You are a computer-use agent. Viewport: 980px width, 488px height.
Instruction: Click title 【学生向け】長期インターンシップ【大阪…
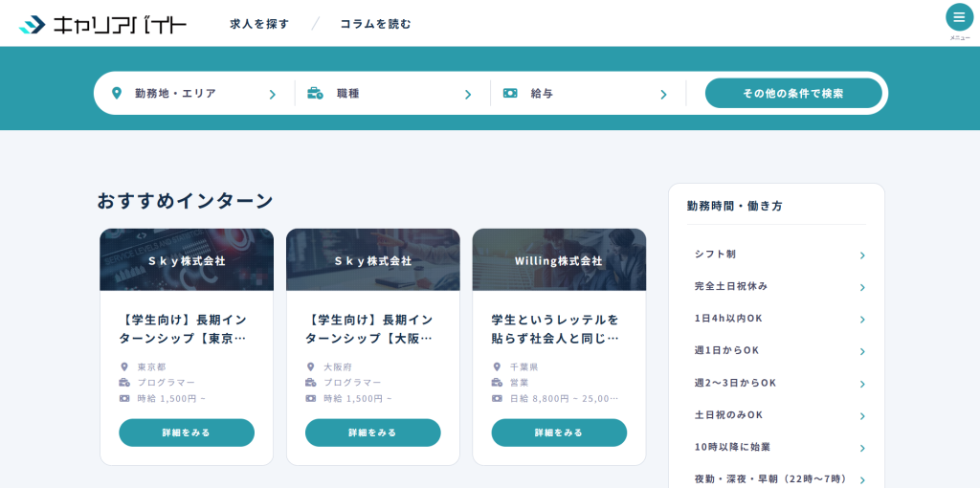(x=368, y=329)
